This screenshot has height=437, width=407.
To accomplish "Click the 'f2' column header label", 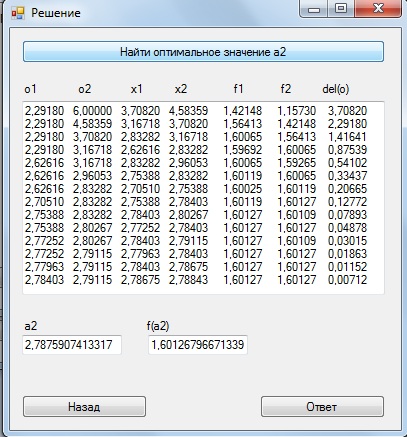I will (286, 89).
